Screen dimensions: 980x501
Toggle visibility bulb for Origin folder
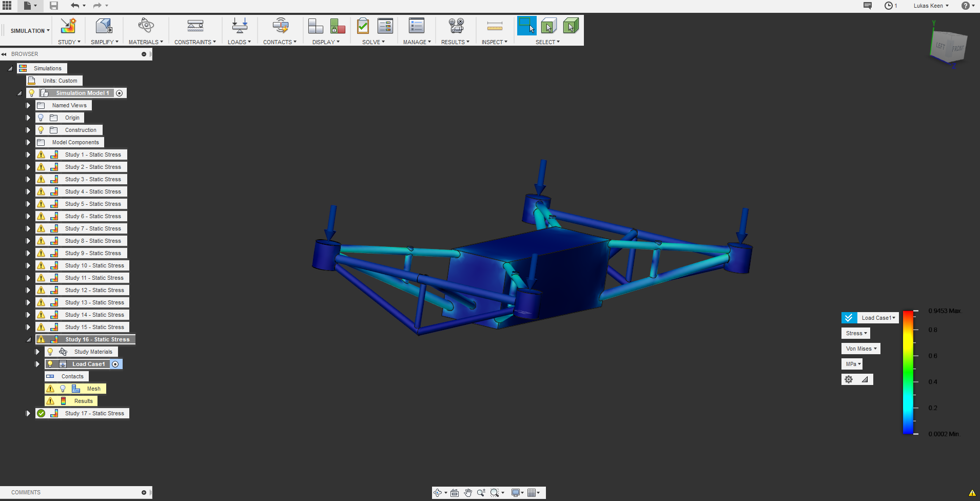[41, 118]
